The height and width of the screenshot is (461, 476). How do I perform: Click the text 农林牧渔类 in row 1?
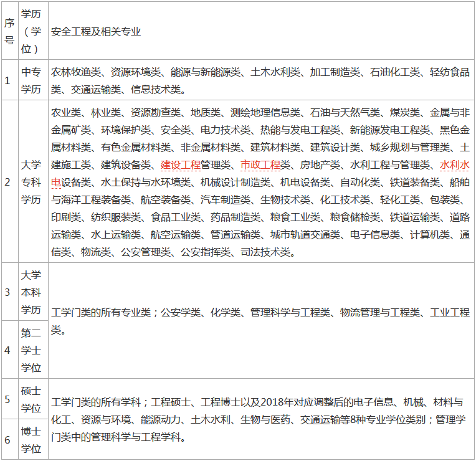click(76, 72)
